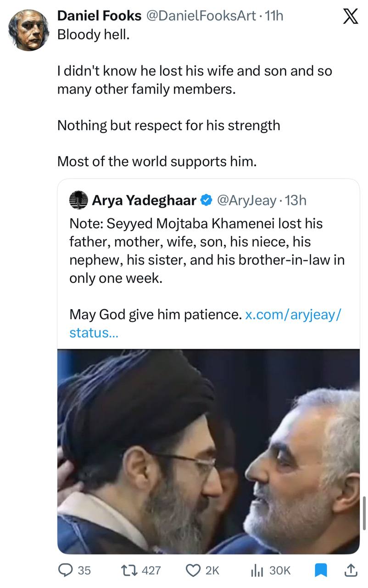The height and width of the screenshot is (588, 368).
Task: Share the post with the upload arrow icon
Action: [350, 570]
